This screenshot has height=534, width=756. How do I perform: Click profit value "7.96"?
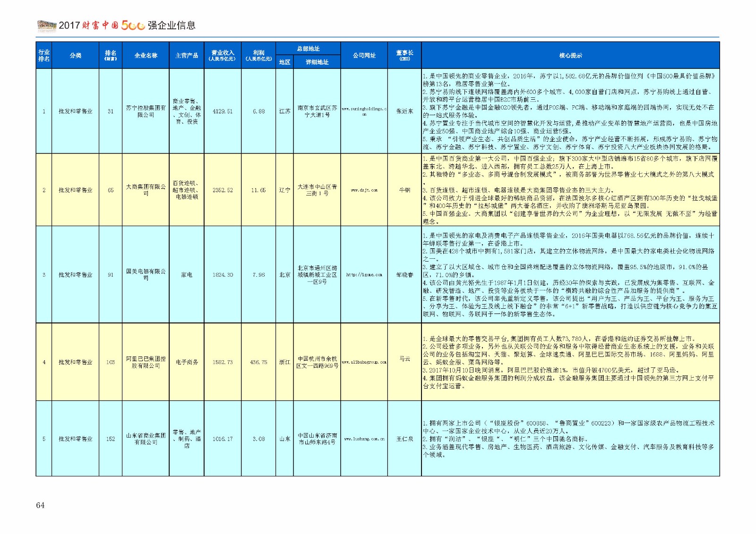(x=258, y=274)
